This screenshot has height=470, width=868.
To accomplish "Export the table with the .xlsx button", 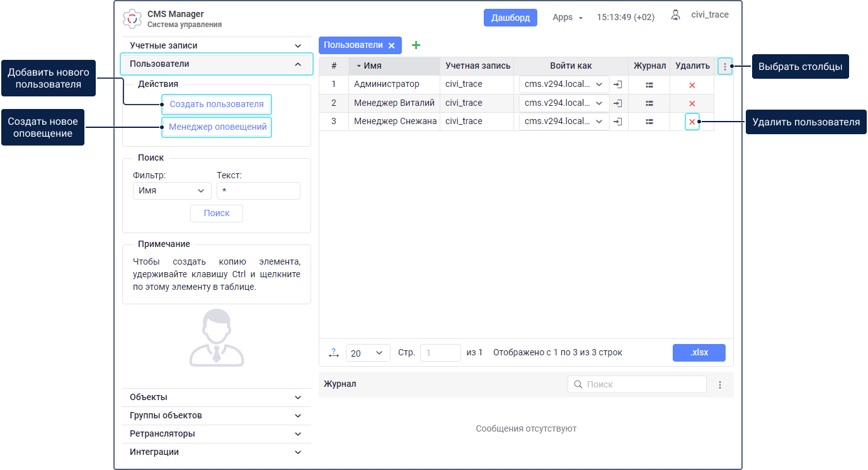I will tap(699, 353).
